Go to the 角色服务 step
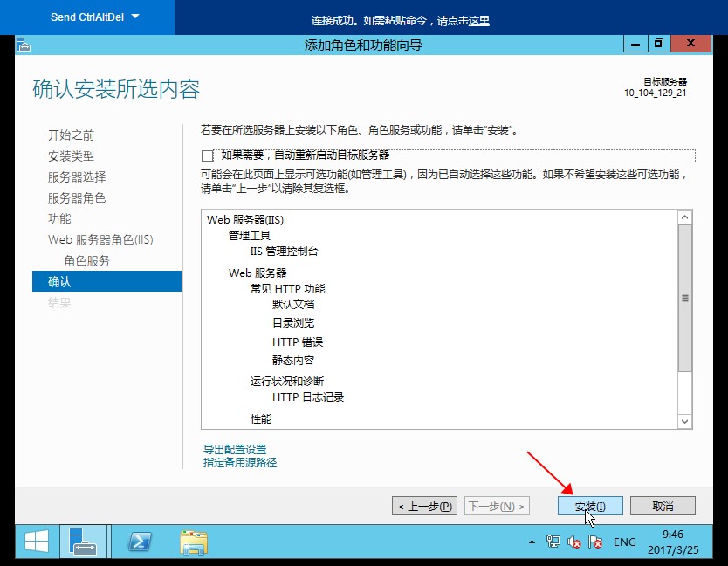728x566 pixels. [x=86, y=261]
